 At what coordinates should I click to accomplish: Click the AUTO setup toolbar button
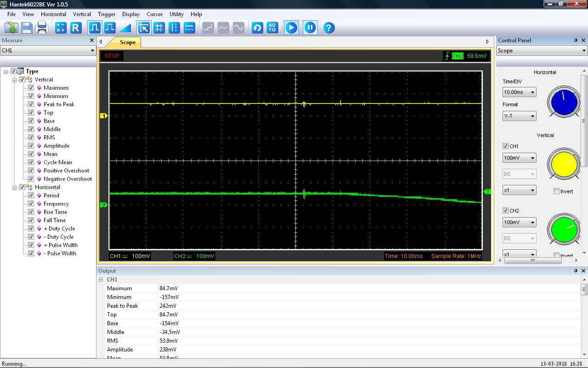click(x=272, y=28)
